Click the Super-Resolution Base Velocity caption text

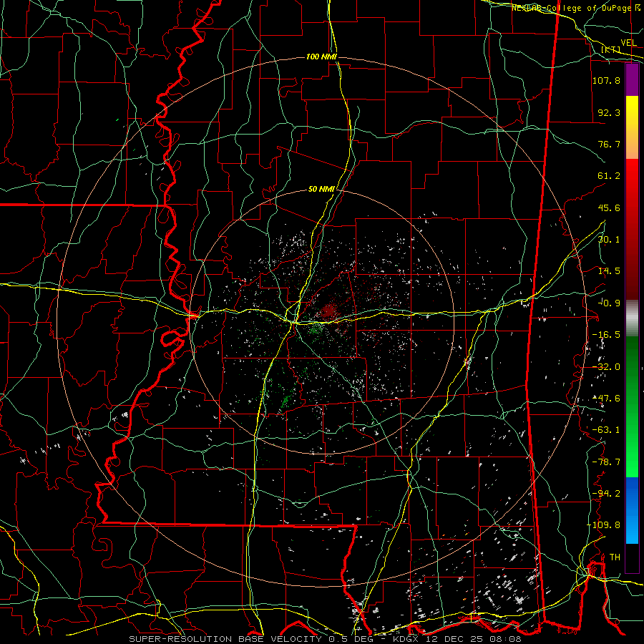click(325, 639)
